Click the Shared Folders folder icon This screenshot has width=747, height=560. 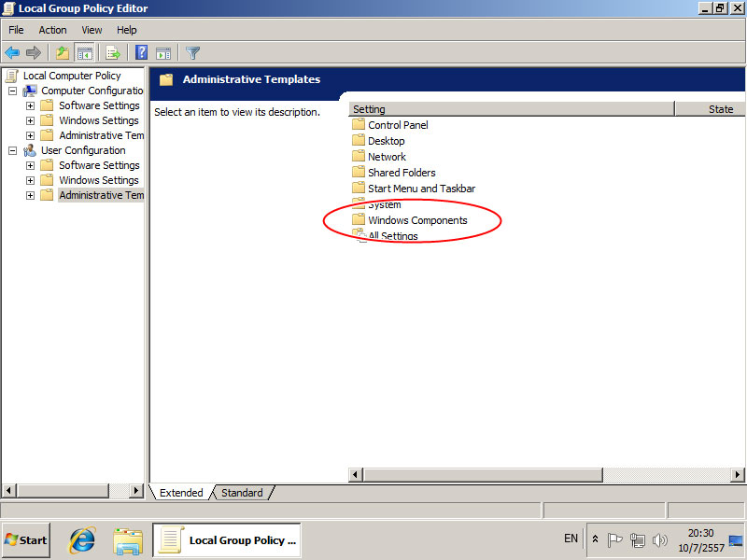[359, 172]
